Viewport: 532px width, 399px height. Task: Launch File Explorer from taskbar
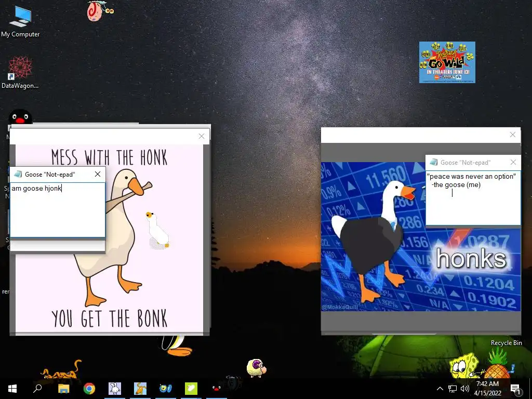[63, 389]
